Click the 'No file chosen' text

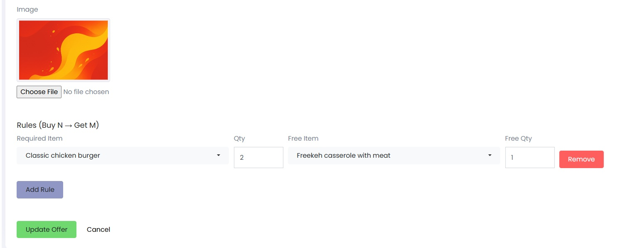(86, 92)
